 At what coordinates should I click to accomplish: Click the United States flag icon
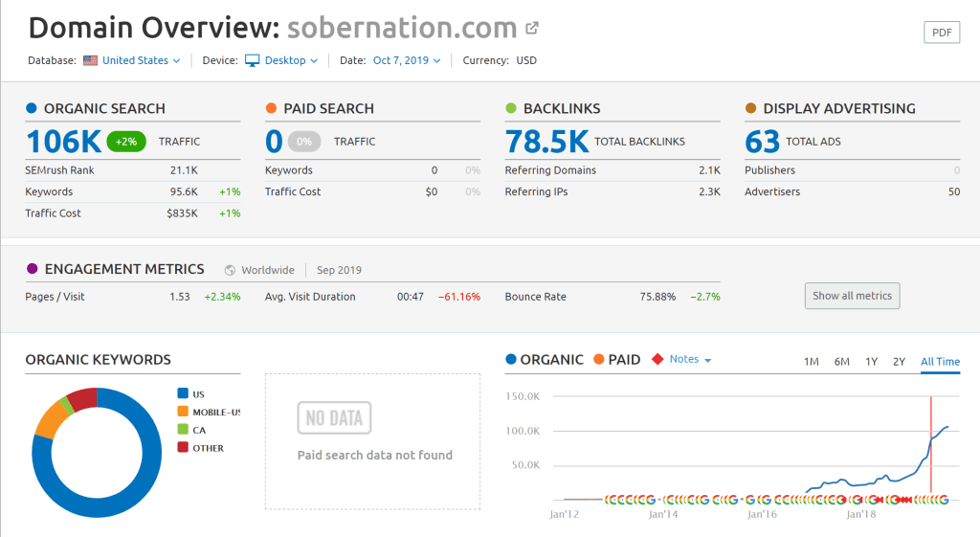(x=91, y=60)
